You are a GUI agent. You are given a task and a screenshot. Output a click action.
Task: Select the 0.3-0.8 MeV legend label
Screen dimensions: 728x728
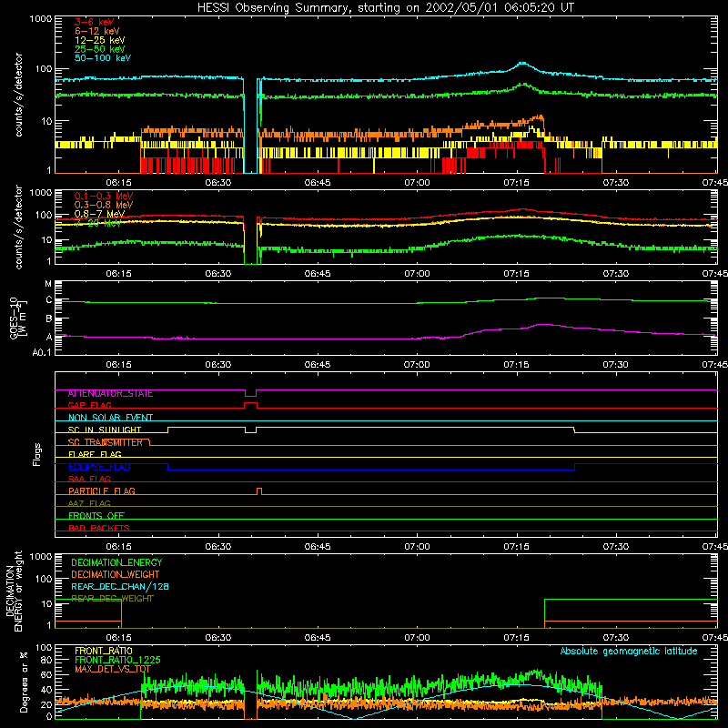point(104,205)
